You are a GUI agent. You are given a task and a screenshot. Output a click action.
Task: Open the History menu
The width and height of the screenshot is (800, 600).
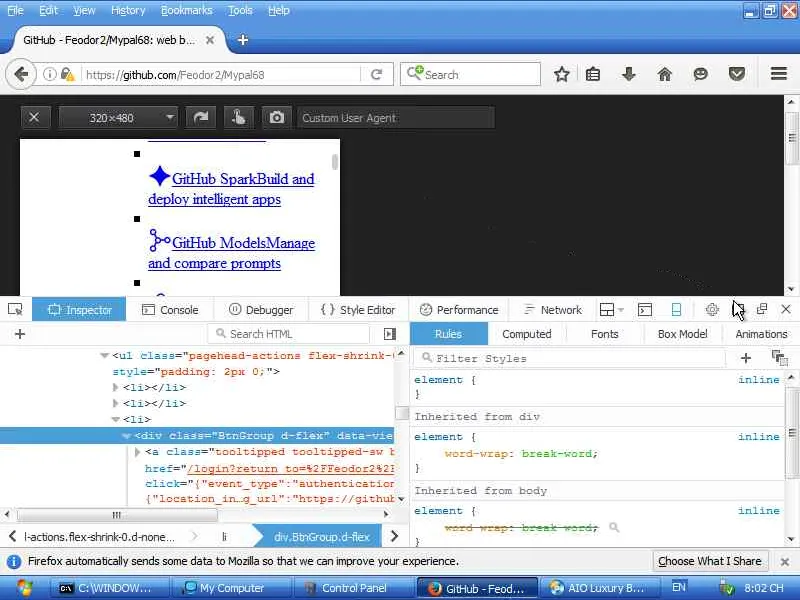[x=128, y=10]
